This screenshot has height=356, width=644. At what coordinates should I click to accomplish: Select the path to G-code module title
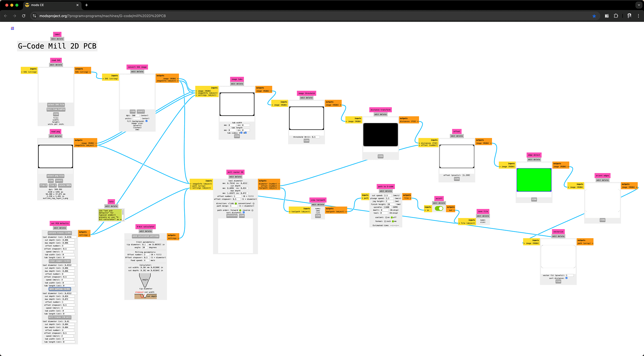click(386, 187)
